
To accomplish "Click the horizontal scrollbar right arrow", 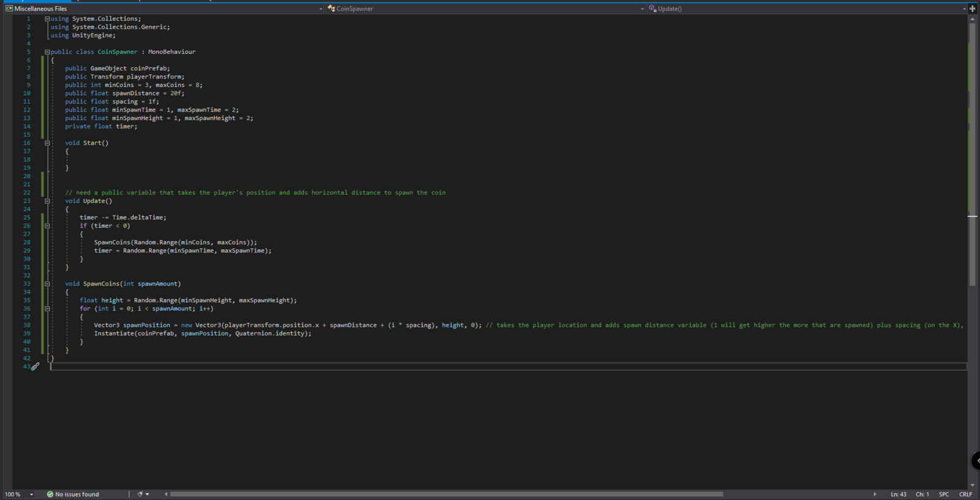I will [875, 494].
